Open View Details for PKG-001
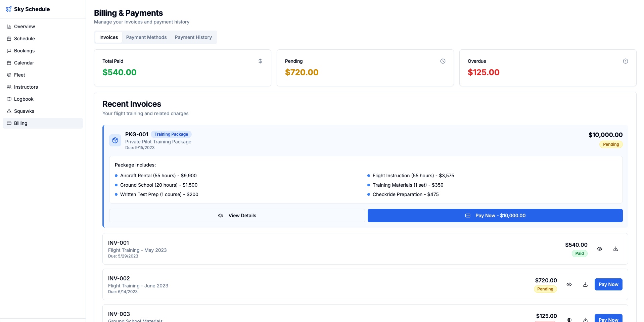 (x=237, y=216)
